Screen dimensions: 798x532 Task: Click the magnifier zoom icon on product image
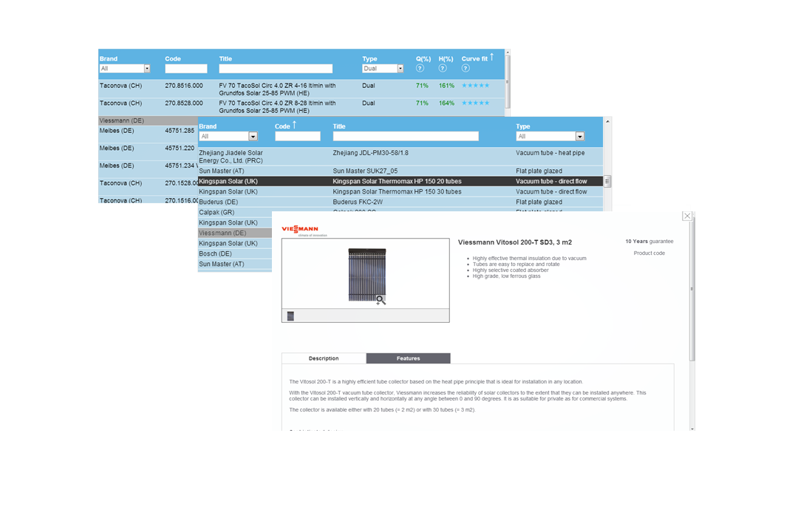pyautogui.click(x=381, y=300)
